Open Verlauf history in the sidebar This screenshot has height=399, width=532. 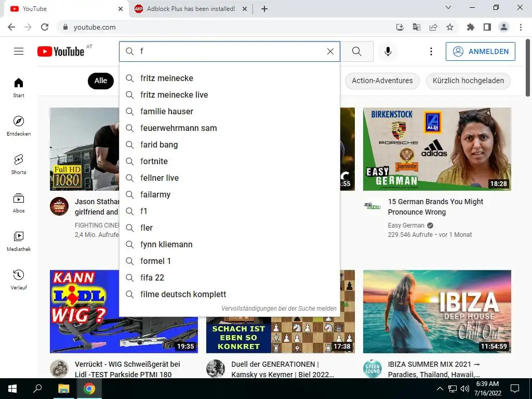[19, 279]
